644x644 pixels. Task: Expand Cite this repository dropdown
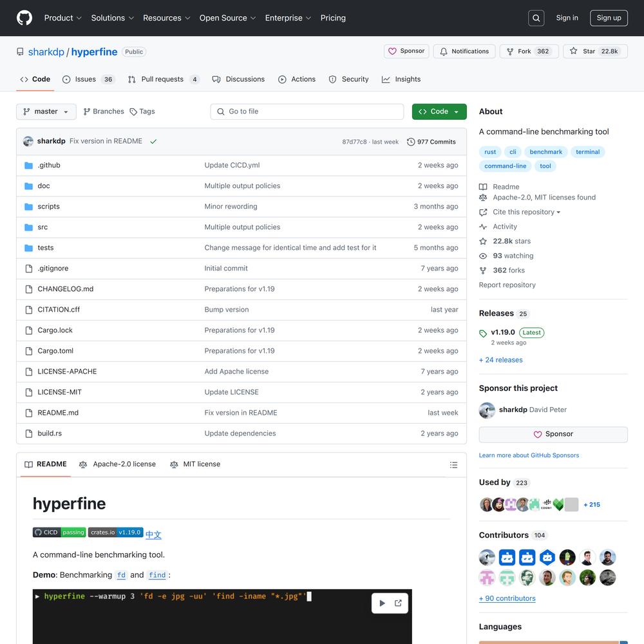point(527,212)
